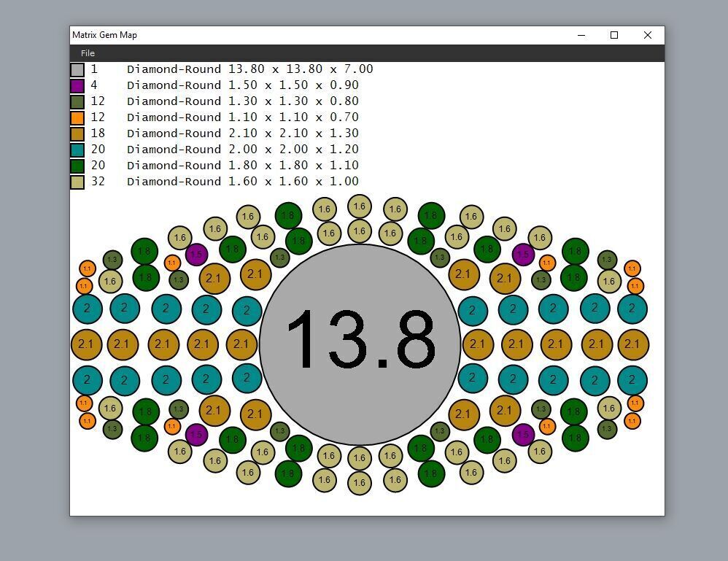Minimize the Matrix Gem Map window
The height and width of the screenshot is (561, 728).
click(581, 35)
